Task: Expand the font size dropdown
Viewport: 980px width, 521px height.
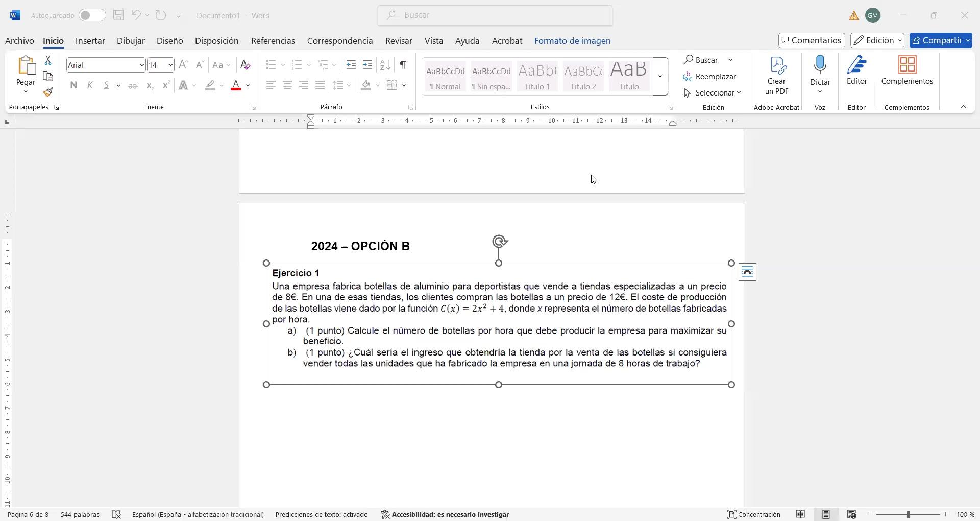Action: click(170, 65)
